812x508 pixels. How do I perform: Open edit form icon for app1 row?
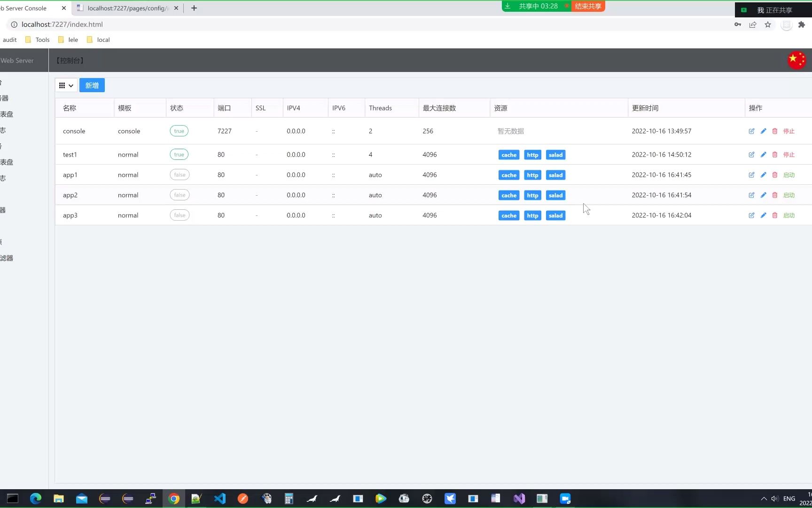(x=751, y=175)
